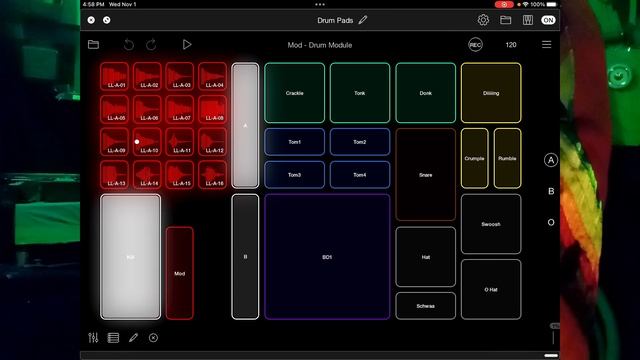The height and width of the screenshot is (360, 640).
Task: Tap the tall white A strip pad
Action: [245, 125]
